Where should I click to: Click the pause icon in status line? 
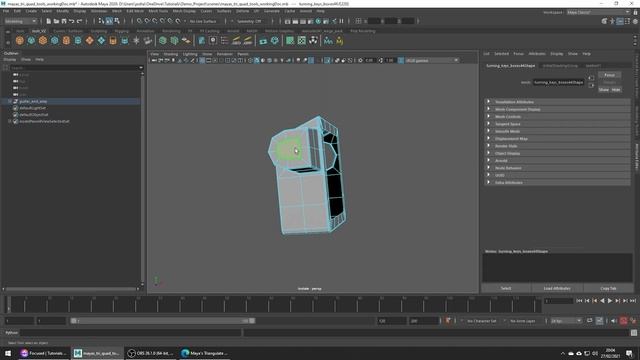coord(342,21)
